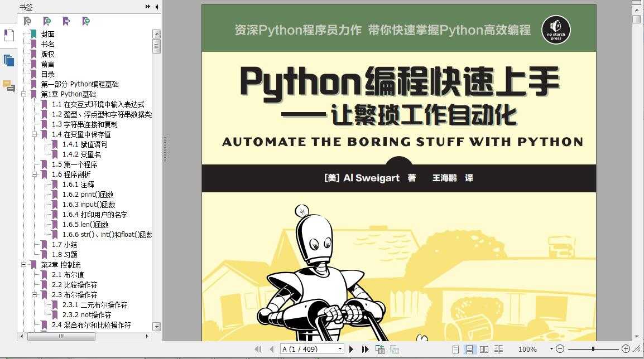Jump to 2.3.2 not操作符

86,315
